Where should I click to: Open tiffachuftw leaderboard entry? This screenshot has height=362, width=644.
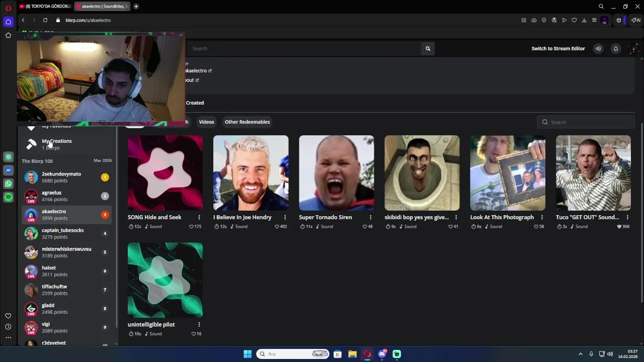click(x=66, y=290)
